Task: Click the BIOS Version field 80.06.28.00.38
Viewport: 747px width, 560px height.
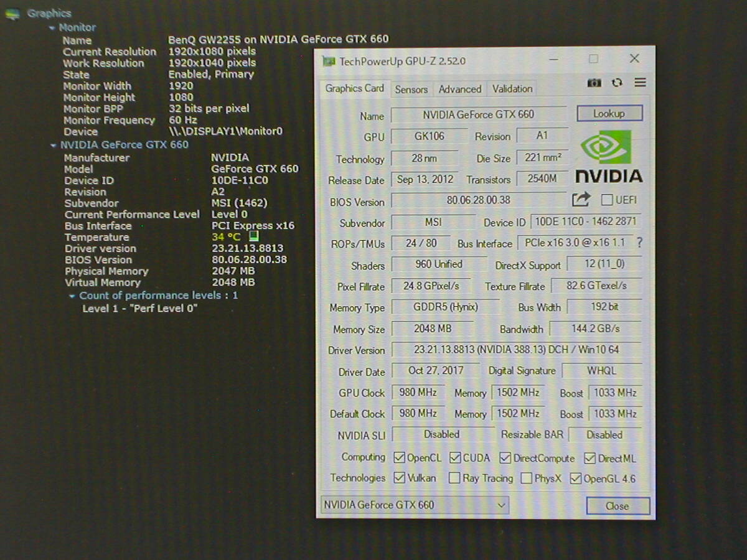Action: (478, 200)
